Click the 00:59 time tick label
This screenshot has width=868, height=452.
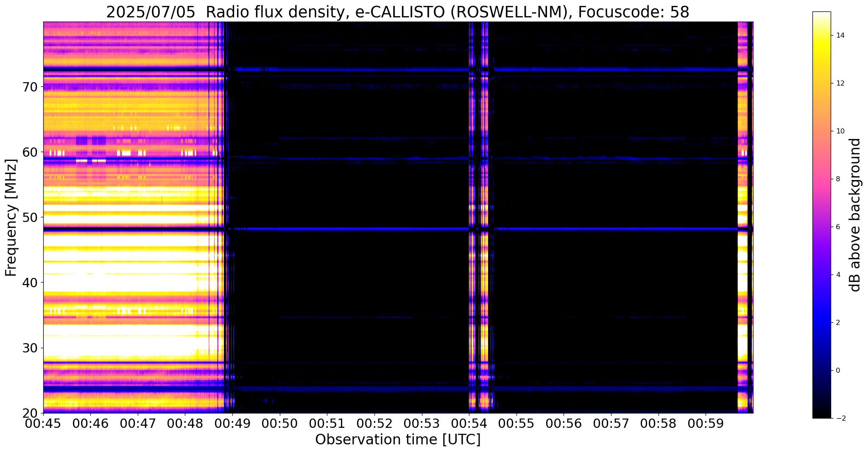(706, 423)
